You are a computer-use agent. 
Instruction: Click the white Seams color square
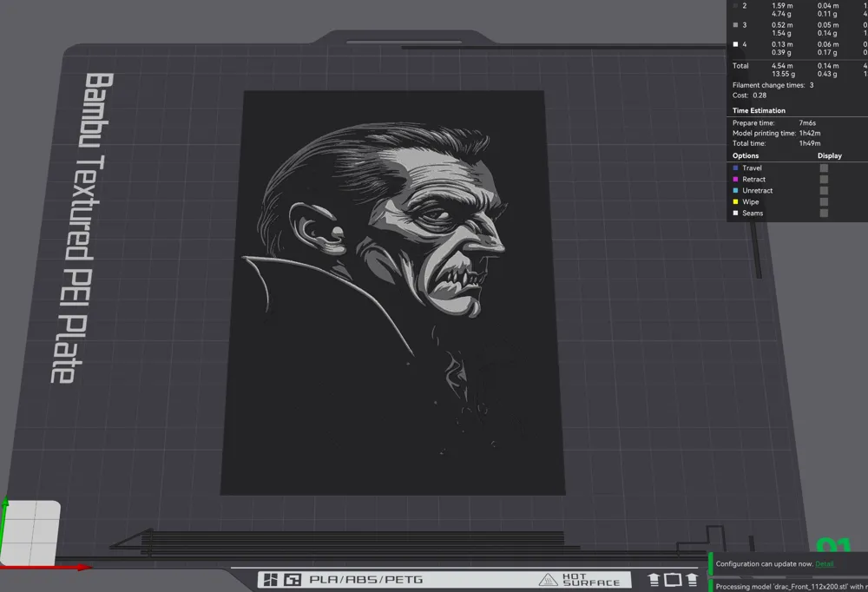[736, 214]
